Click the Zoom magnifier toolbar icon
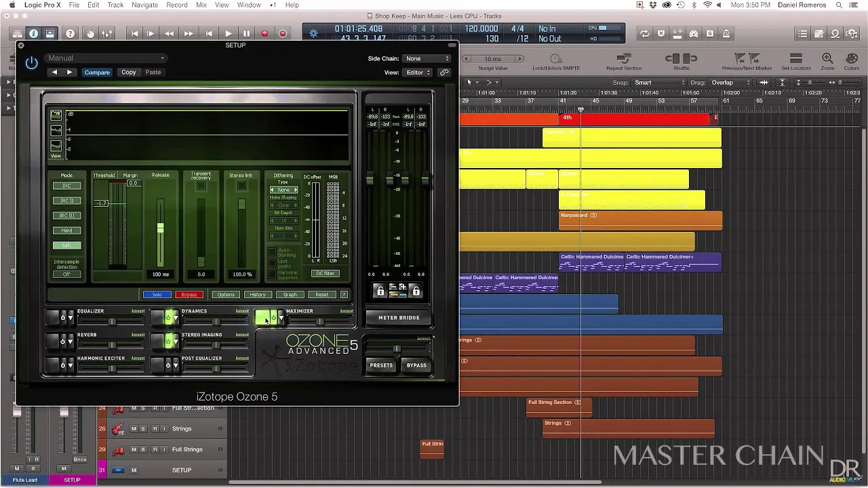868x488 pixels. 827,59
